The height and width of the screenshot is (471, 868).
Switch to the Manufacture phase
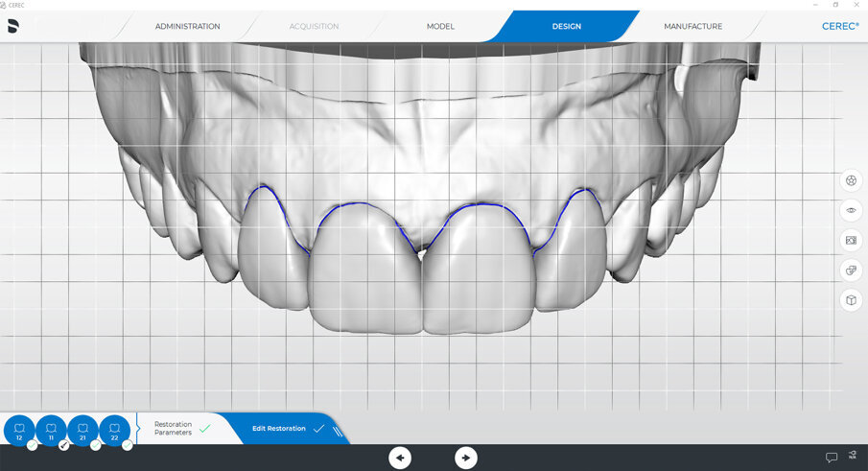[693, 26]
